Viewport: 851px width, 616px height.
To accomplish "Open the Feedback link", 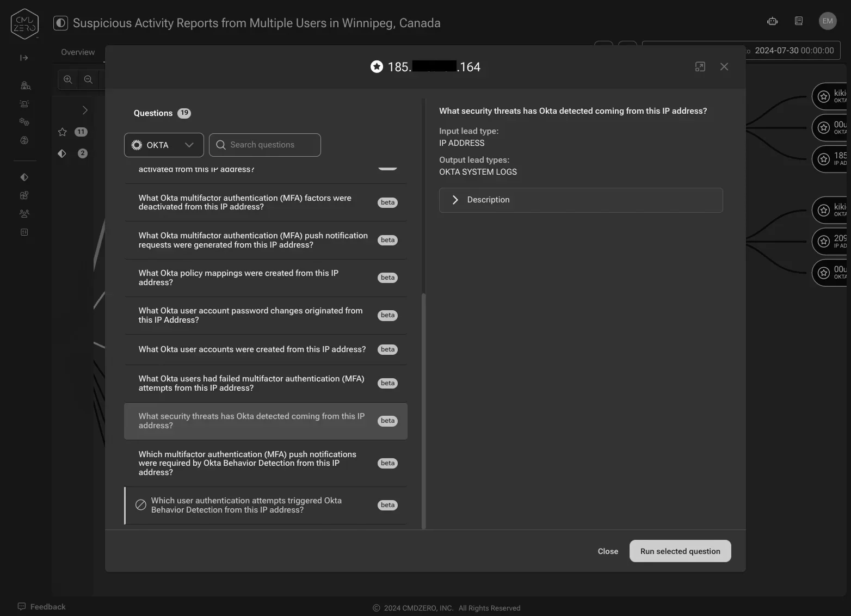I will 42,607.
